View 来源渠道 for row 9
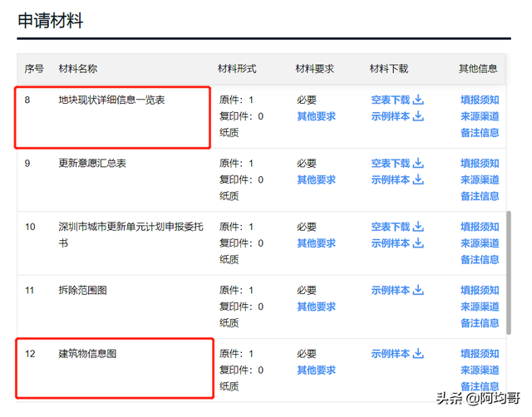The width and height of the screenshot is (532, 417). click(x=480, y=179)
